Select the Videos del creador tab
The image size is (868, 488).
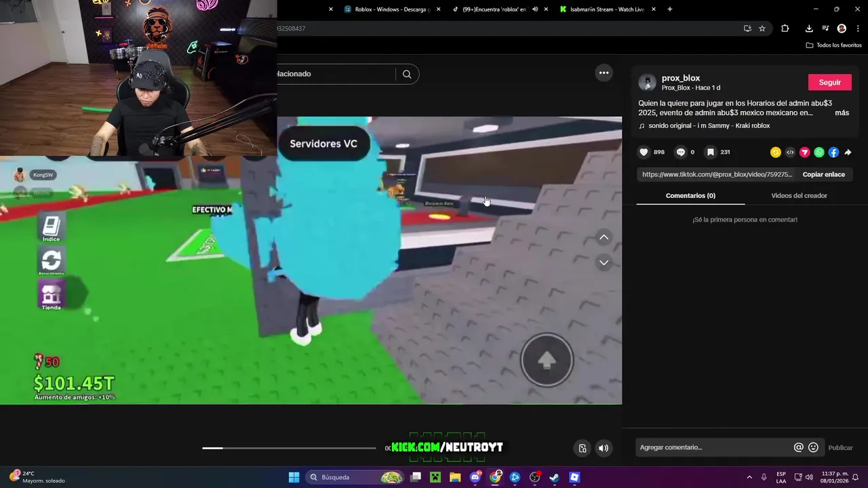coord(799,196)
